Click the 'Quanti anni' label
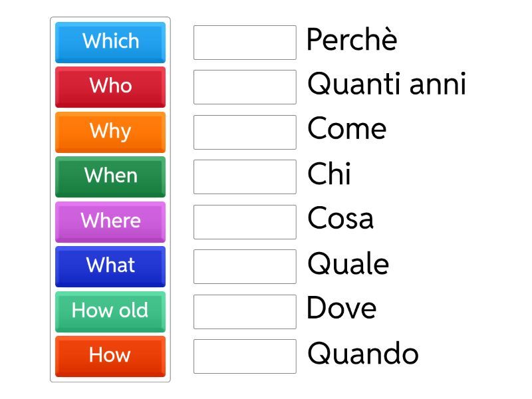Viewport: 532px width, 399px height. (x=386, y=85)
